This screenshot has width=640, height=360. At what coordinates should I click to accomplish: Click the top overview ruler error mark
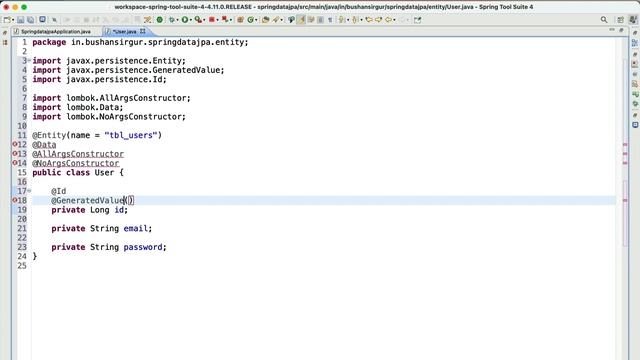(625, 144)
